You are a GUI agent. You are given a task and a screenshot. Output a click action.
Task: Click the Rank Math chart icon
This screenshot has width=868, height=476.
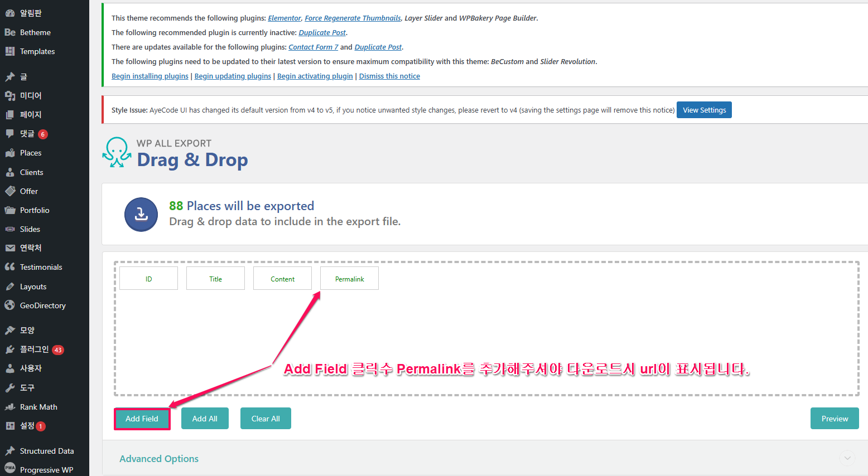click(x=9, y=407)
